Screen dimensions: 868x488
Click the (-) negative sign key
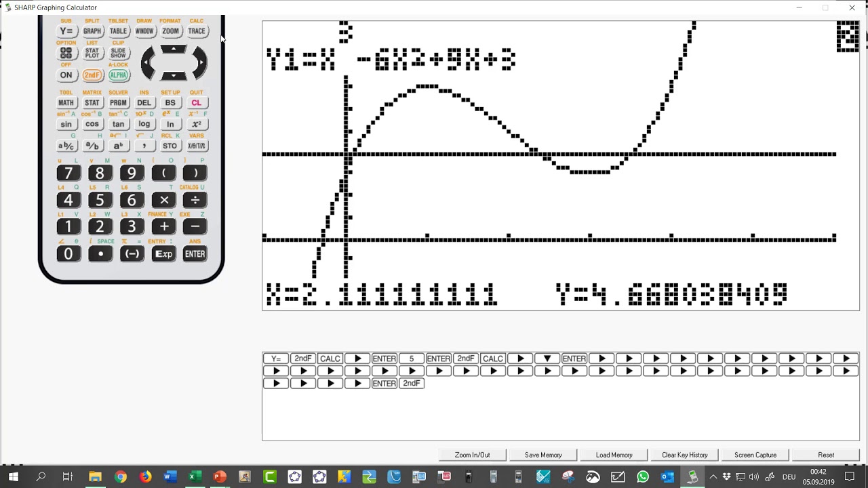[132, 254]
